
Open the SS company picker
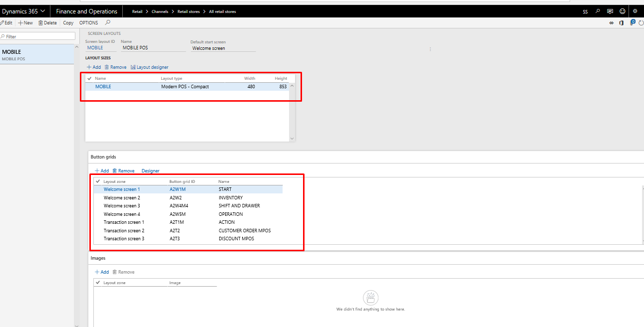585,11
